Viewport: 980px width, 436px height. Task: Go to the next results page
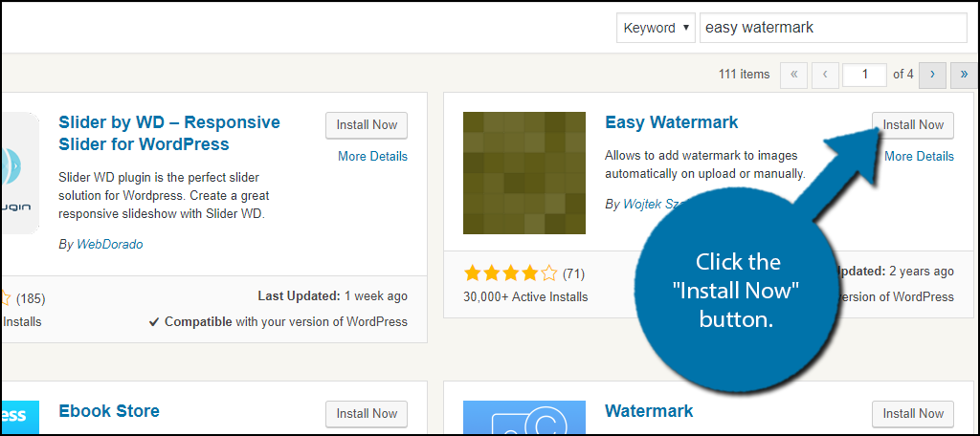(x=932, y=75)
